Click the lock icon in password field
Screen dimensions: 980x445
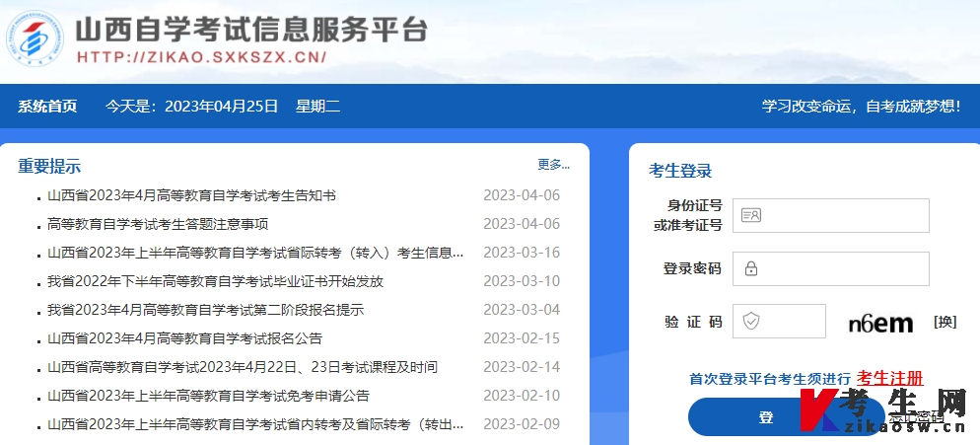750,268
